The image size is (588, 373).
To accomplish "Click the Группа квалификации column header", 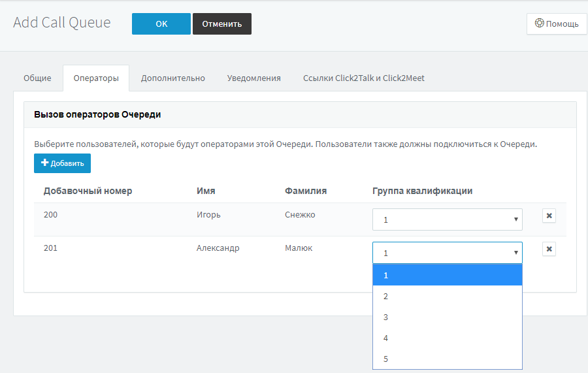I will 422,191.
